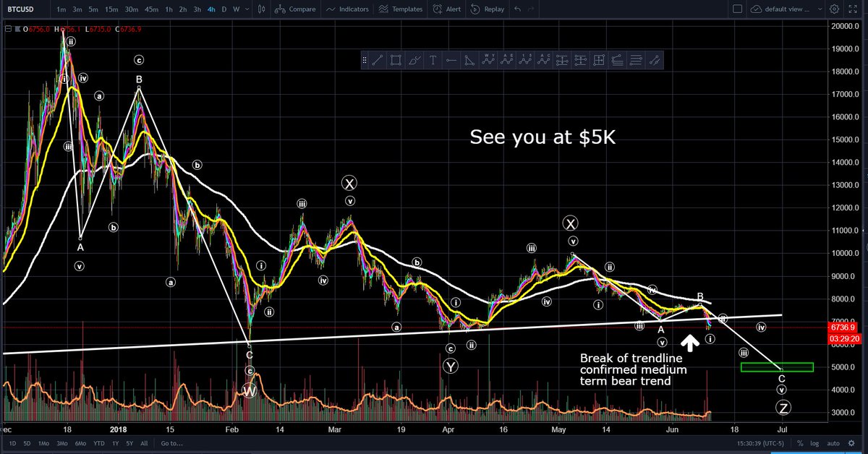Select the 'Break of trendline' note text
Viewport: 868px width, 454px height.
click(634, 369)
